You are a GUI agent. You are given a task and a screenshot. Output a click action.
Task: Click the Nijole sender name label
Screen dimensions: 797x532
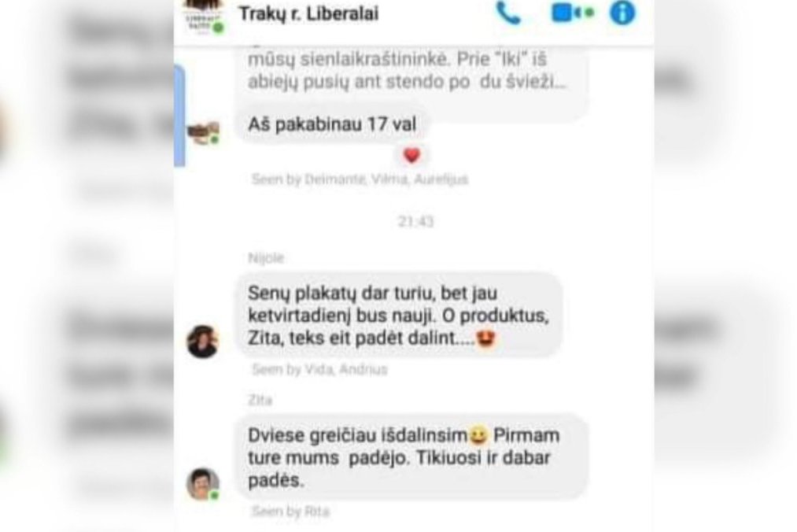tap(266, 258)
